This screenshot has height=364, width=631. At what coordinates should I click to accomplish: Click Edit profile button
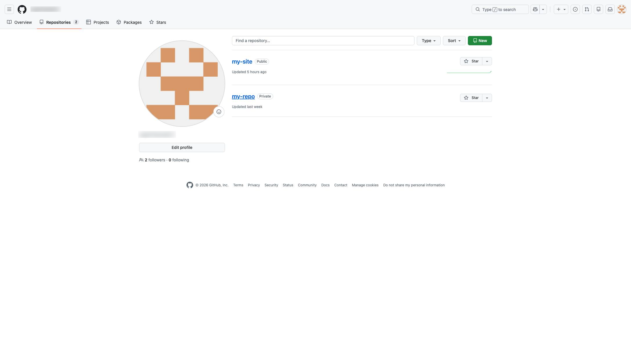pos(182,147)
